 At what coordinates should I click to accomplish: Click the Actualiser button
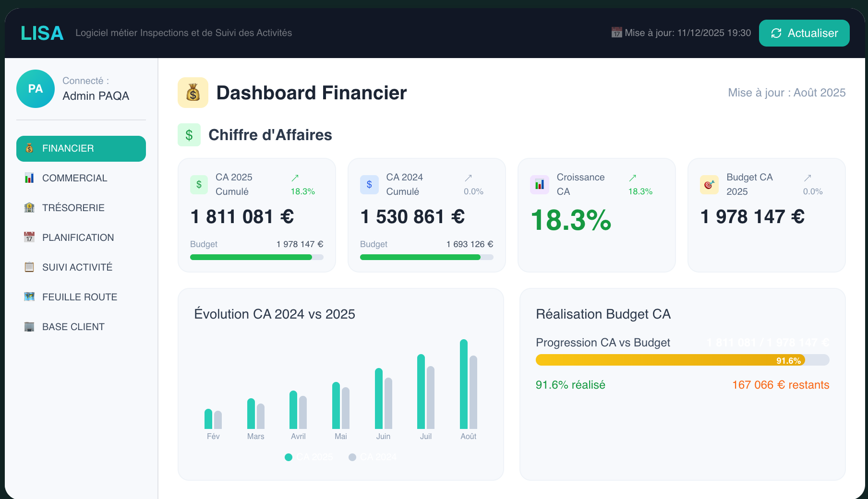804,33
